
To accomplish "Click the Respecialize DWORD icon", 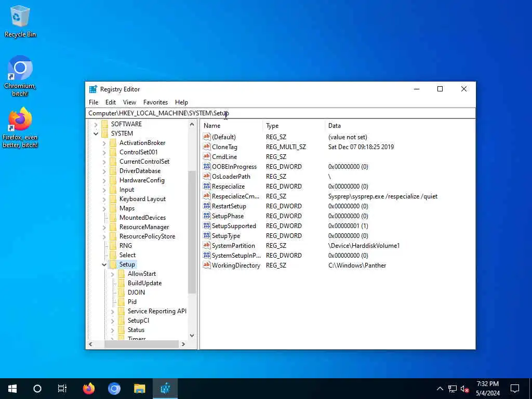I will coord(207,186).
